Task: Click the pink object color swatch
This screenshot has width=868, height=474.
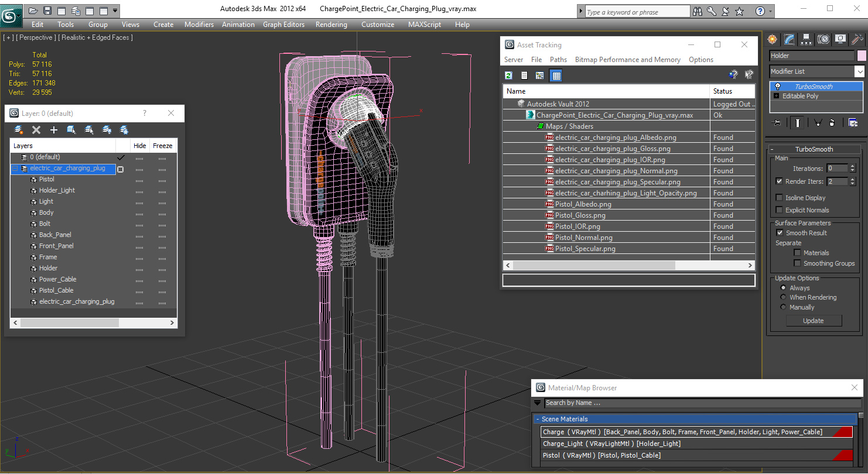Action: point(861,56)
